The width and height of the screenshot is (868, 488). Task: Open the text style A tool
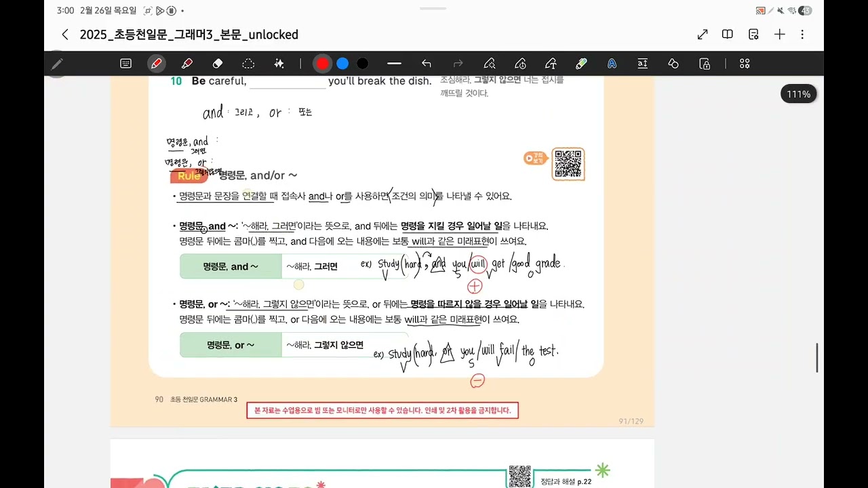pos(612,63)
